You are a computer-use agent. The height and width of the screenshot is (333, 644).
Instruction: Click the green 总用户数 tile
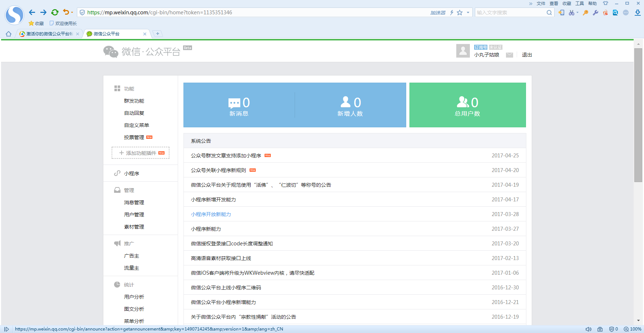468,105
